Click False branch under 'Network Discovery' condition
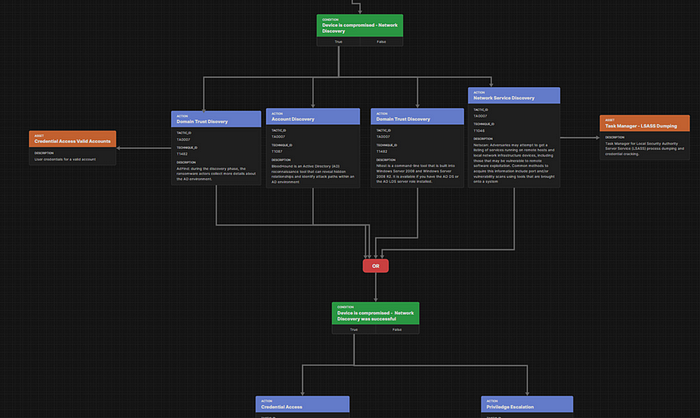The height and width of the screenshot is (418, 700). [381, 42]
